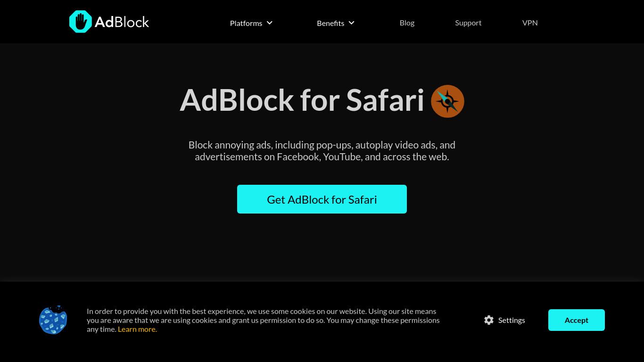
Task: Click the Safari compass icon
Action: (447, 101)
